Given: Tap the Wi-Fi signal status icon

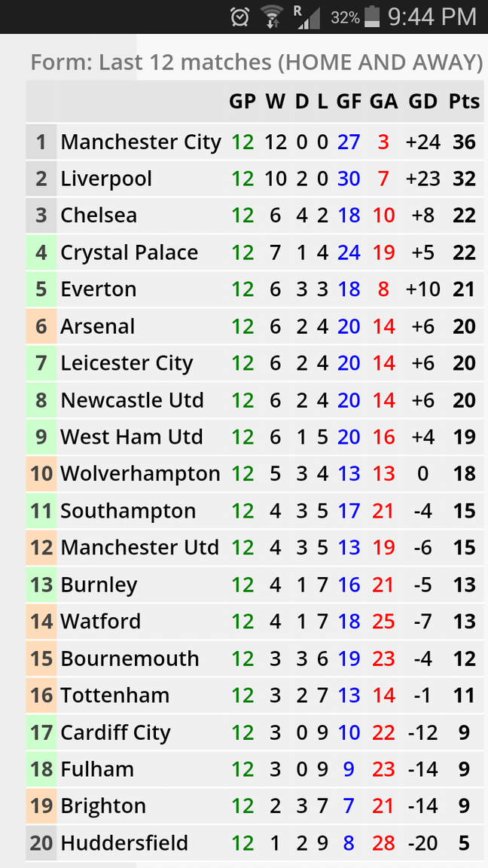Looking at the screenshot, I should coord(271,17).
